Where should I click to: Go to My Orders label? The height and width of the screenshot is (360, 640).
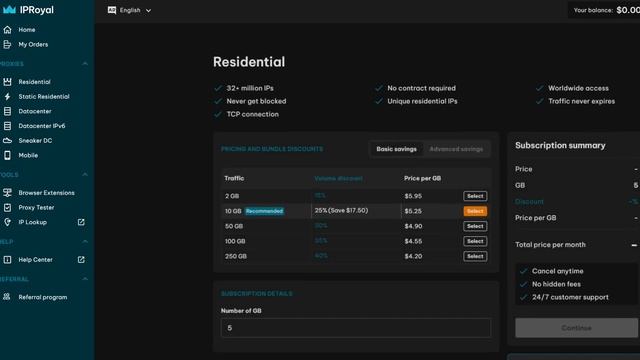click(33, 44)
